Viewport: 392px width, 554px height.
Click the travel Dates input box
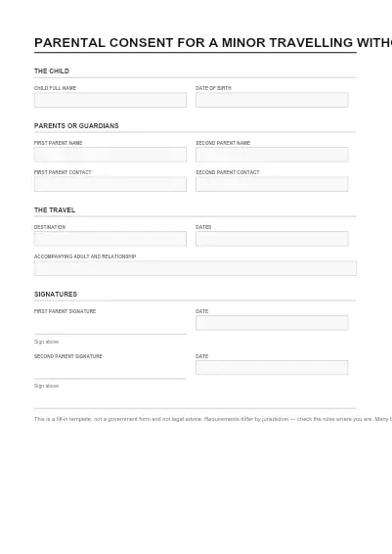point(272,239)
